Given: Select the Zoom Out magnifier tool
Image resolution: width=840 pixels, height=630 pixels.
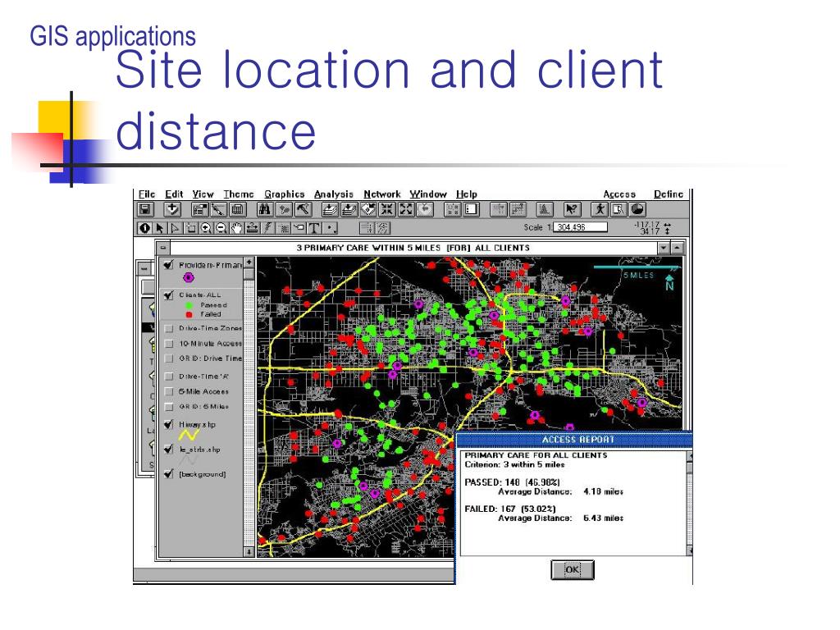Looking at the screenshot, I should [221, 228].
